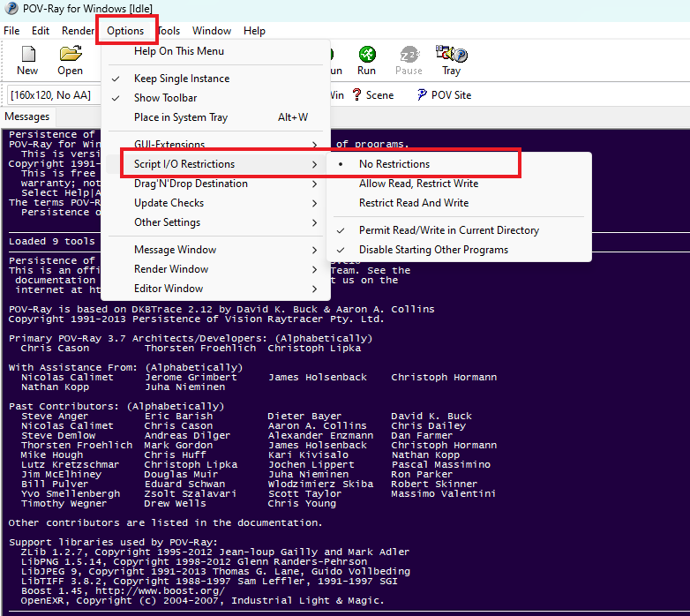The height and width of the screenshot is (616, 690).
Task: Click the Tray toolbar icon
Action: pos(452,54)
